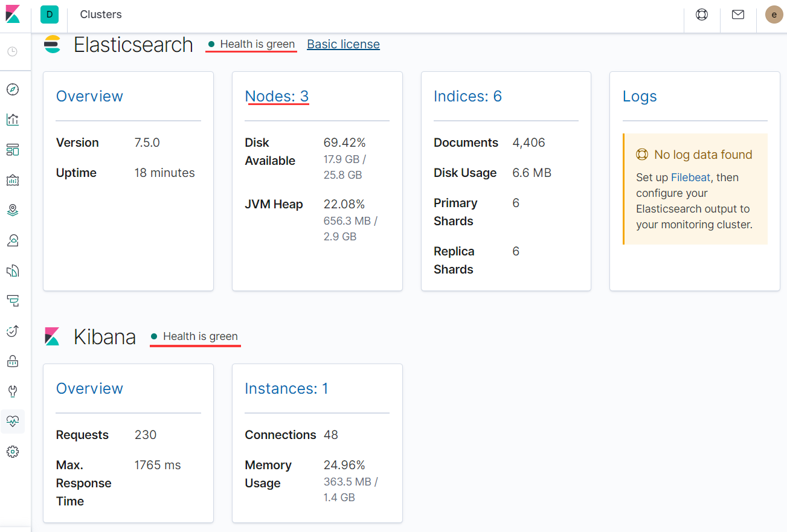Open the Elasticsearch Overview link

click(x=89, y=96)
